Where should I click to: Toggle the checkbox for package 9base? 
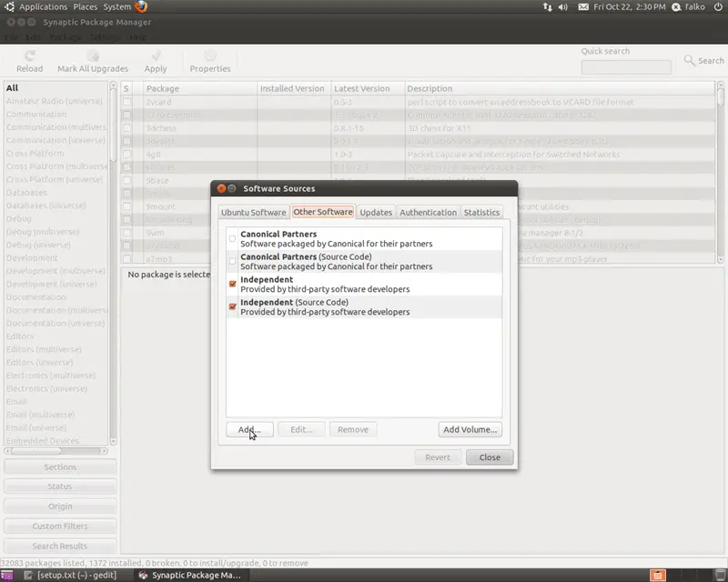(126, 181)
